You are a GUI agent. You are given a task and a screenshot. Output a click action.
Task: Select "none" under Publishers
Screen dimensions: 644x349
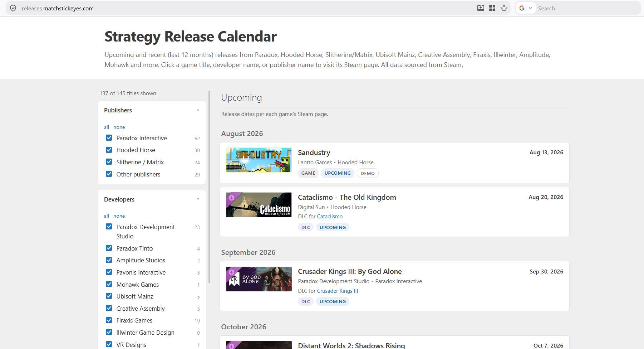click(119, 127)
